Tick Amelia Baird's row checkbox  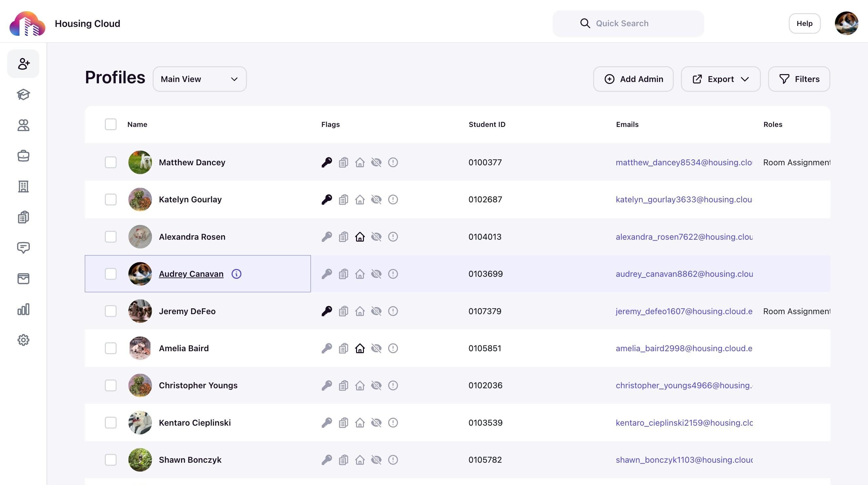(110, 348)
